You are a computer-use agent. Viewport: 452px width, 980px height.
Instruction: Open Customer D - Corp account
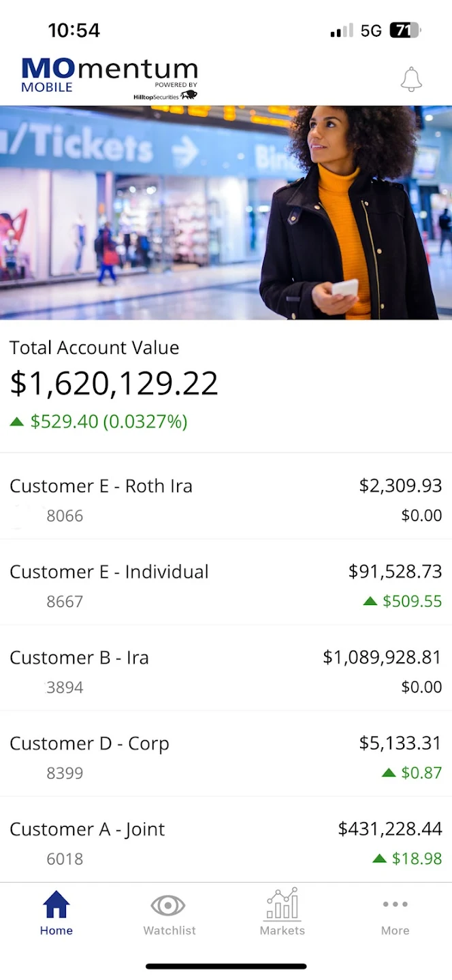pyautogui.click(x=226, y=756)
